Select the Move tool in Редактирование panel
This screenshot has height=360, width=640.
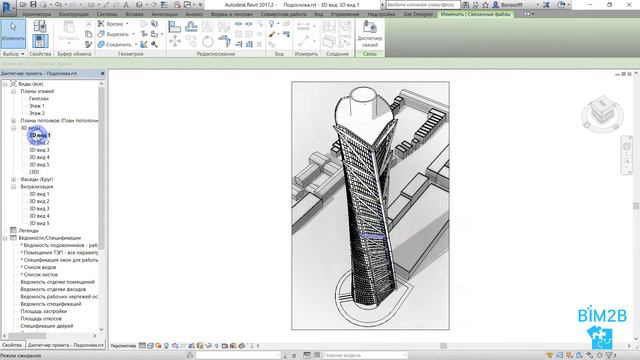point(175,41)
